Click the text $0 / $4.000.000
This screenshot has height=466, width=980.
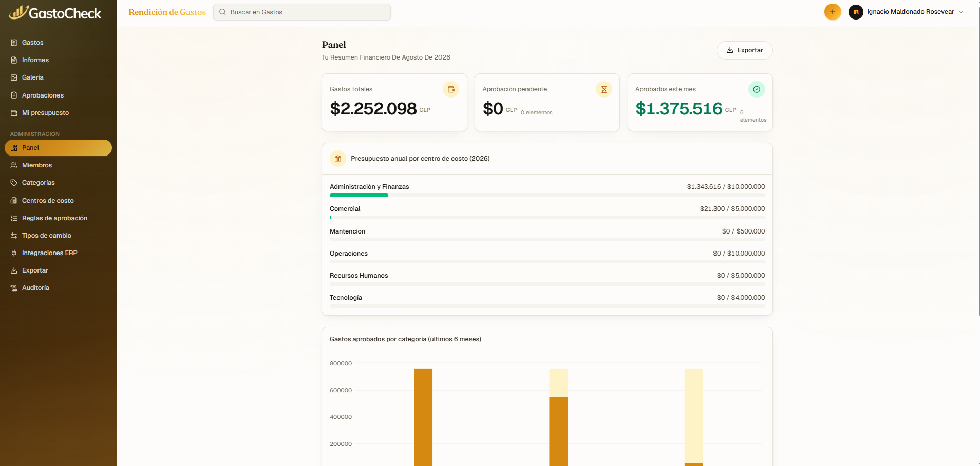pos(741,298)
